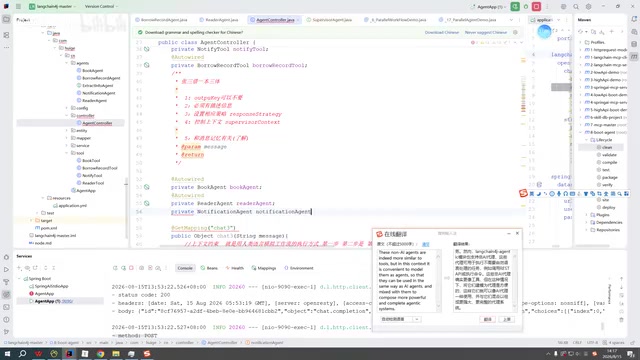Open Services tool window icon in left sidebar
The width and height of the screenshot is (640, 360).
[6, 294]
